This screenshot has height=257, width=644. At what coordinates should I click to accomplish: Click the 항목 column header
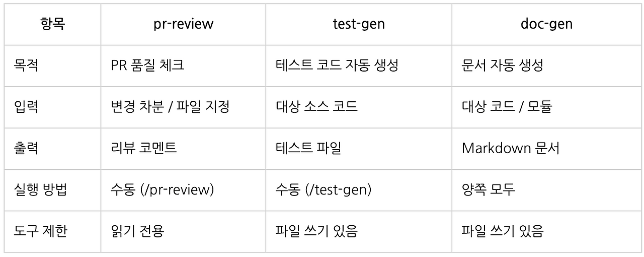pyautogui.click(x=52, y=24)
